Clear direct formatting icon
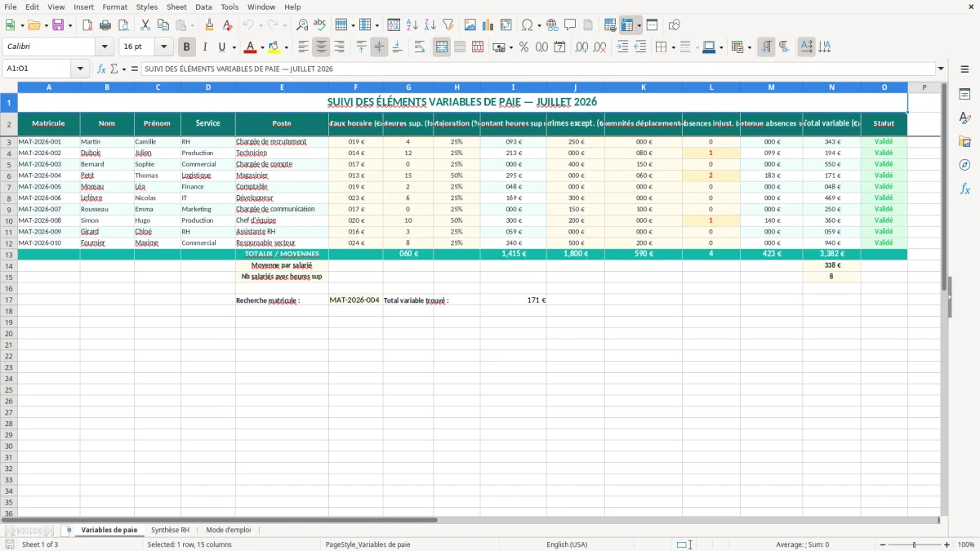Image resolution: width=980 pixels, height=551 pixels. (228, 25)
